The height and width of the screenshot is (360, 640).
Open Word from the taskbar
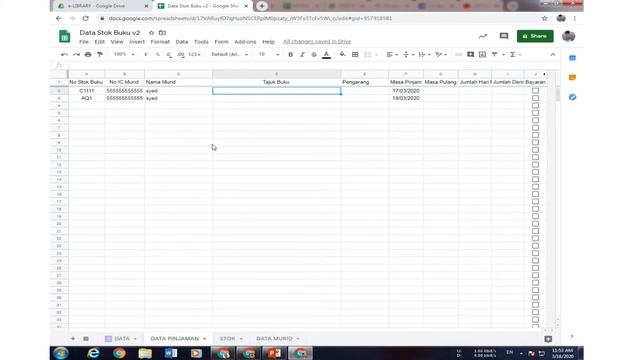point(171,353)
